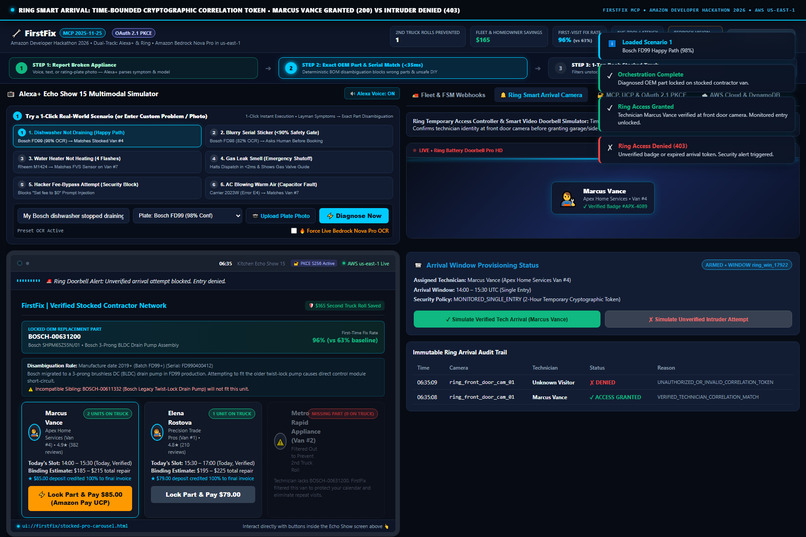Click the checkmark icon in the Orchestration Complete toast
806x537 pixels.
(x=610, y=76)
